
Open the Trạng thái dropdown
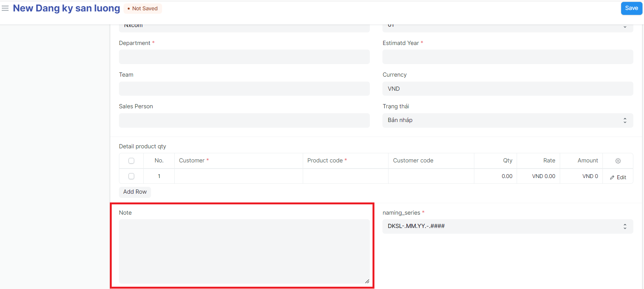coord(507,120)
